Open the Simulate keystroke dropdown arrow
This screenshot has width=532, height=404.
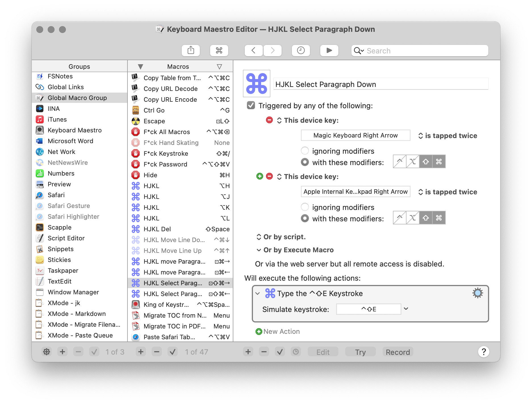[x=406, y=309]
